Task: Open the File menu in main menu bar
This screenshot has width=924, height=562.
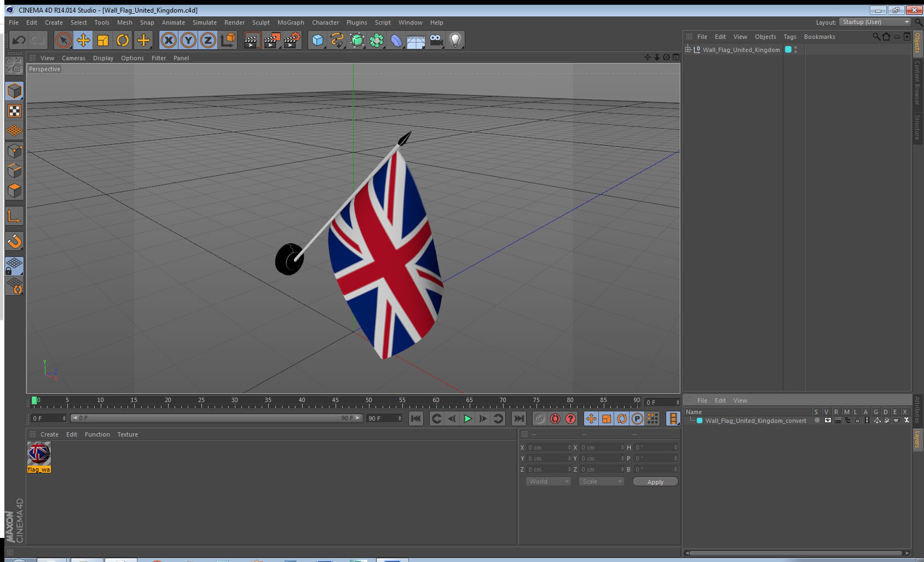Action: pos(14,22)
